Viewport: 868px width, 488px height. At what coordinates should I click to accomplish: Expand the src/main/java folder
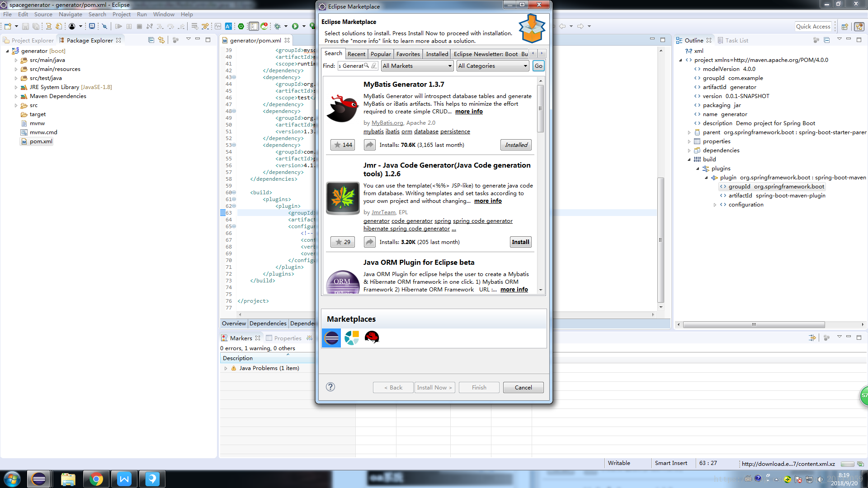(x=16, y=60)
